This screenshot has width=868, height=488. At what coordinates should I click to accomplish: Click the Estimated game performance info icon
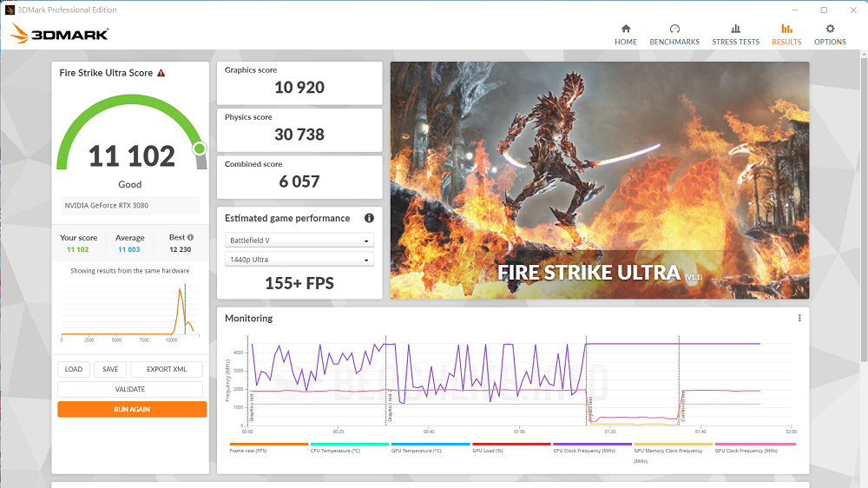(369, 218)
